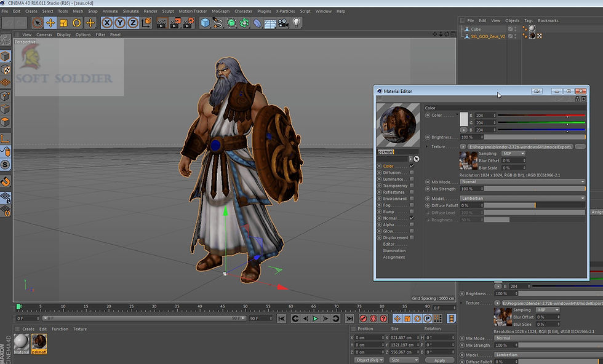Disable the Color channel checkbox

[412, 166]
